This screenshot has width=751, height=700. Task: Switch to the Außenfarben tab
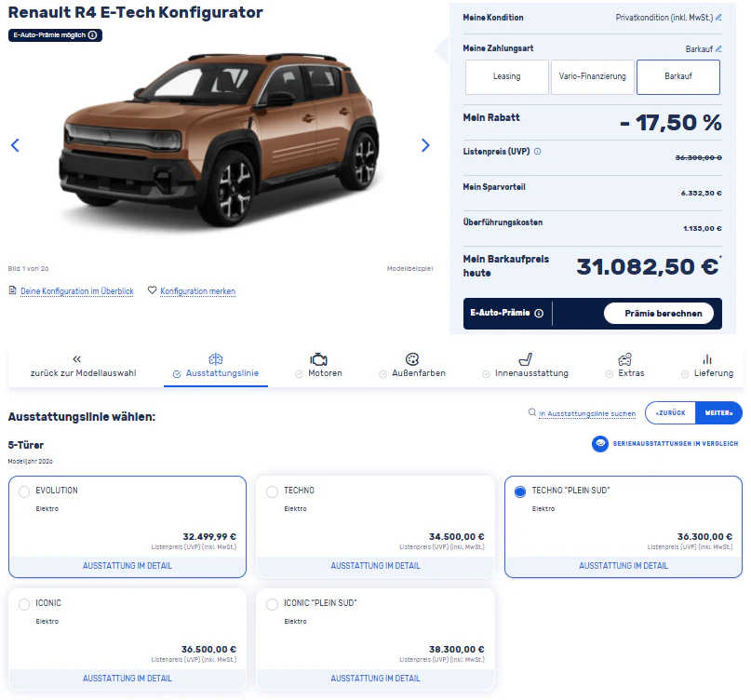click(412, 367)
